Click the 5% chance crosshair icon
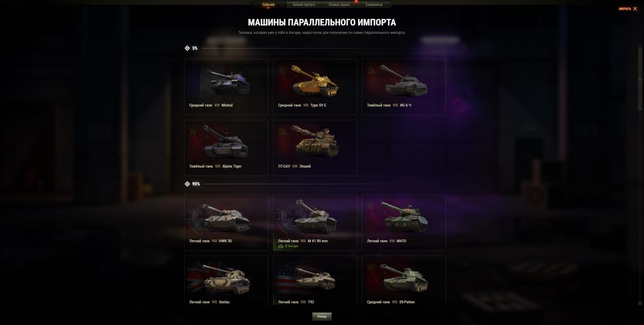This screenshot has width=644, height=325. click(187, 48)
